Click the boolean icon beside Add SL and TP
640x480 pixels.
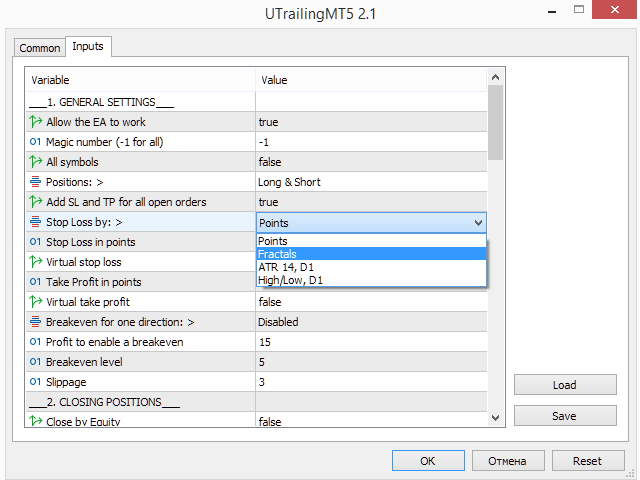pyautogui.click(x=36, y=202)
